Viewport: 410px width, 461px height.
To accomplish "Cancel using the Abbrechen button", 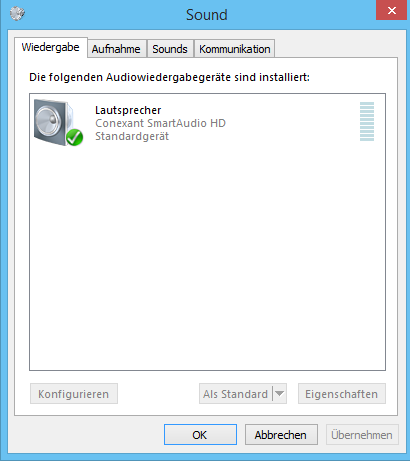I will (281, 434).
